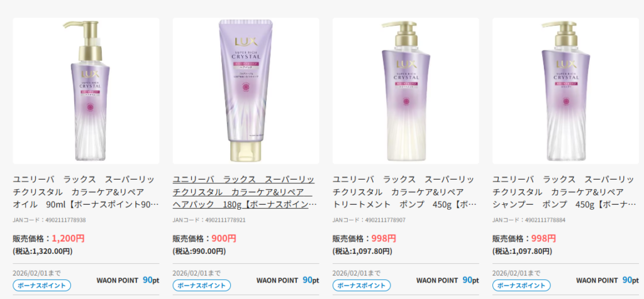
Task: Click ボーナスポイント badge under the hair oil
Action: [42, 285]
